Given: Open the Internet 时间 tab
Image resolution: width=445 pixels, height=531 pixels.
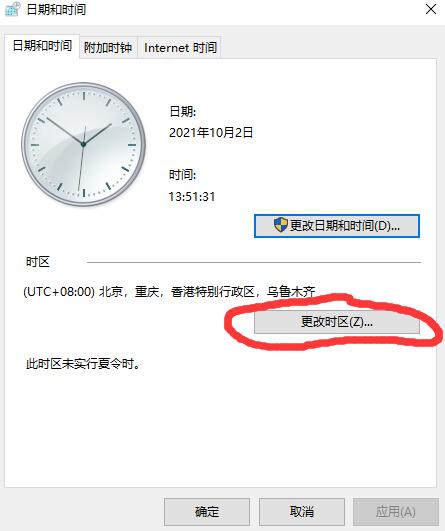Looking at the screenshot, I should coord(180,48).
